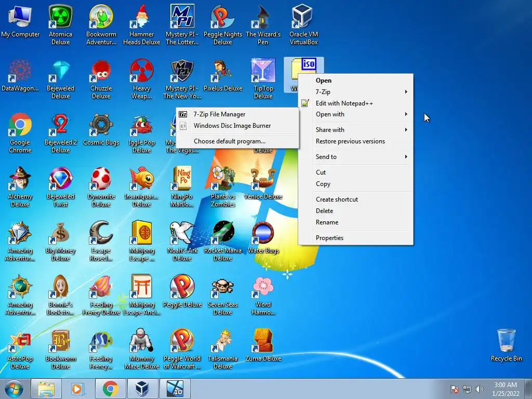Select Bejeweled Deluxe icon
Image resolution: width=532 pixels, height=399 pixels.
(60, 79)
